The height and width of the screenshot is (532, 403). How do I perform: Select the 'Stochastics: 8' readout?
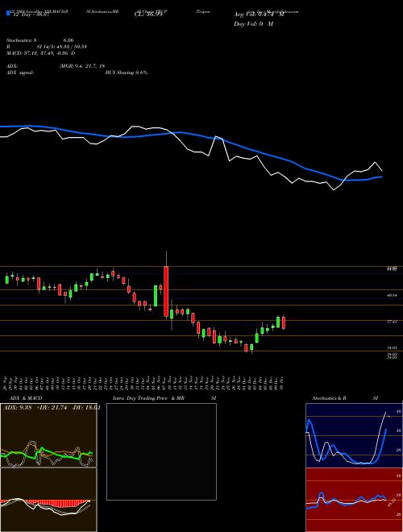click(22, 40)
